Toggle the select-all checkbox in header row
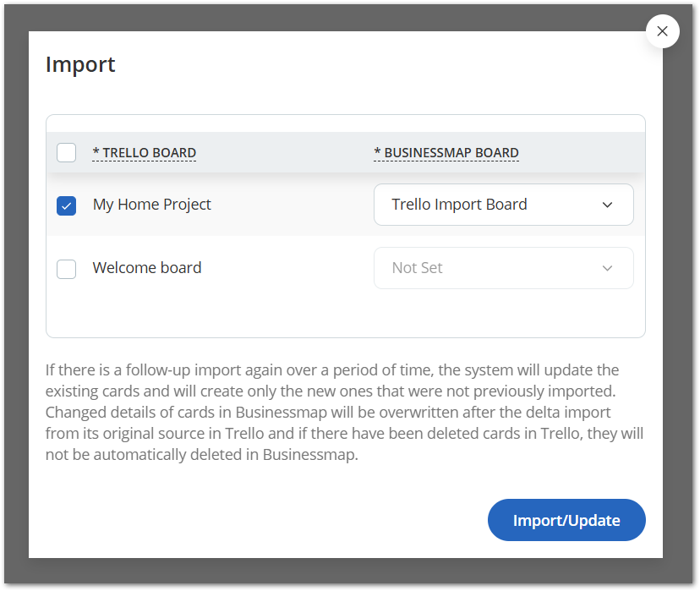This screenshot has height=591, width=700. tap(66, 153)
